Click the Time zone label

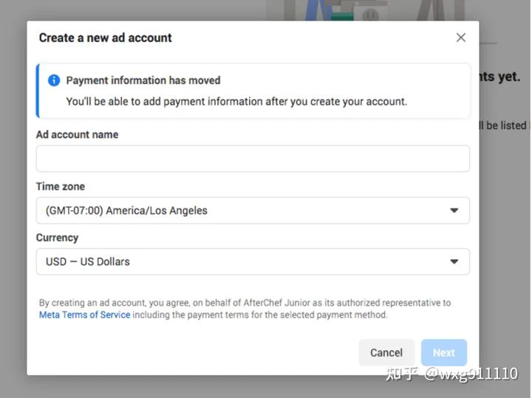coord(61,187)
